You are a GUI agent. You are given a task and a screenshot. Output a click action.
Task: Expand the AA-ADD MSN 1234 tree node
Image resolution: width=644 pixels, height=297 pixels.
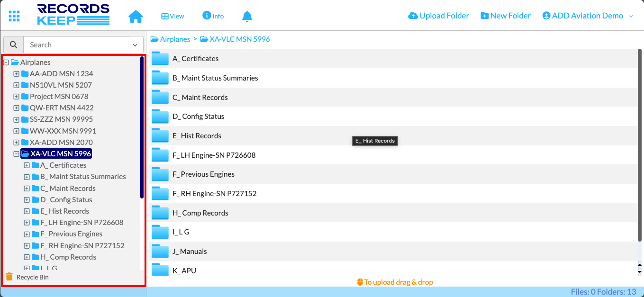coord(17,74)
